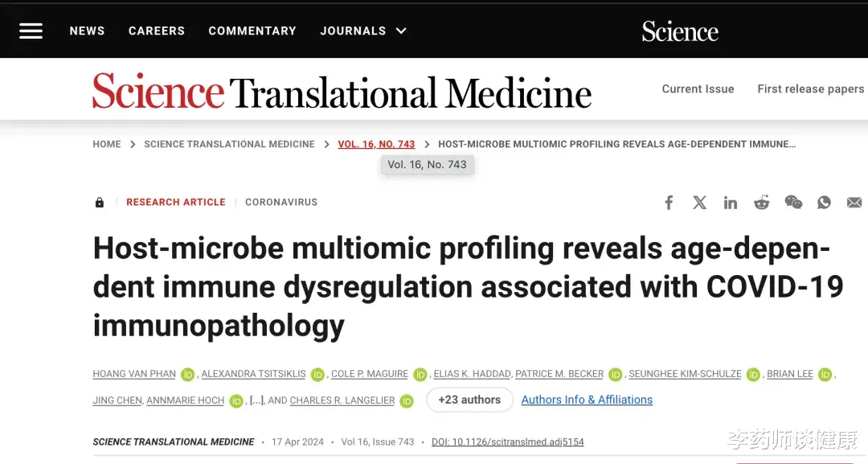
Task: Share article on X
Action: [700, 203]
